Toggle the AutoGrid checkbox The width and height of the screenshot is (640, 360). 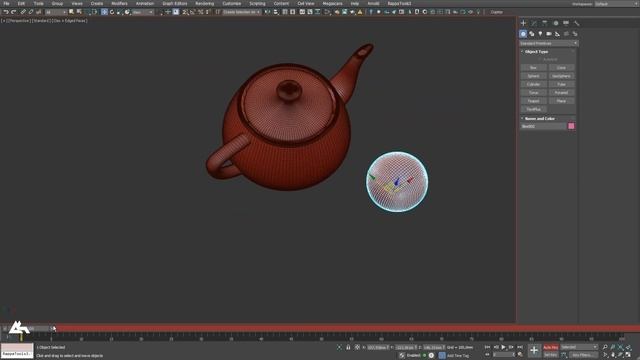pos(547,60)
